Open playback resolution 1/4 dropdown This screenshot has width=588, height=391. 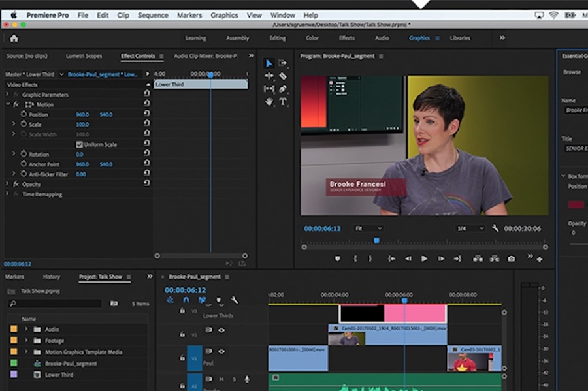pos(470,228)
